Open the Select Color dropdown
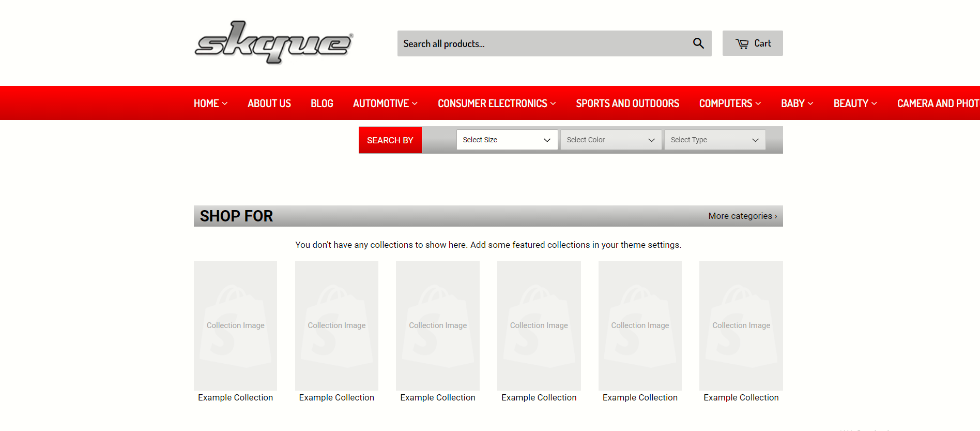 [x=610, y=140]
